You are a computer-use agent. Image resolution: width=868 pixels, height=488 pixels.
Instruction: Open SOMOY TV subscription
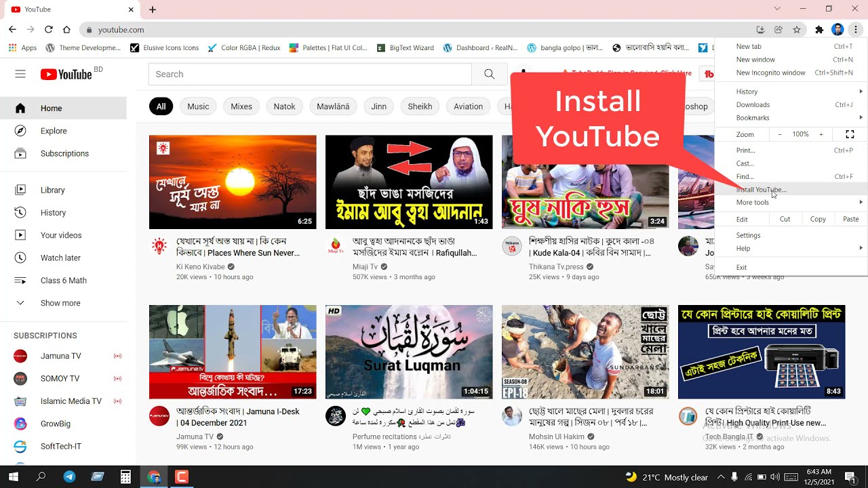pos(63,378)
